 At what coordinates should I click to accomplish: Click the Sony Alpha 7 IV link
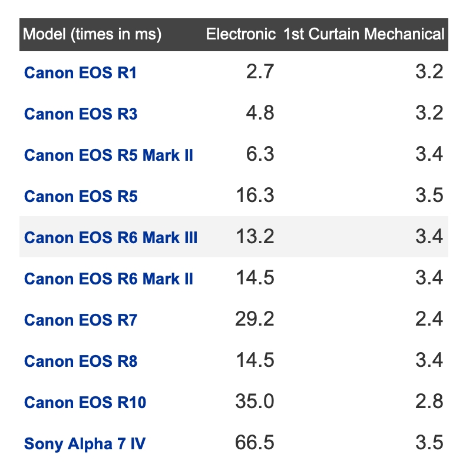coord(84,443)
